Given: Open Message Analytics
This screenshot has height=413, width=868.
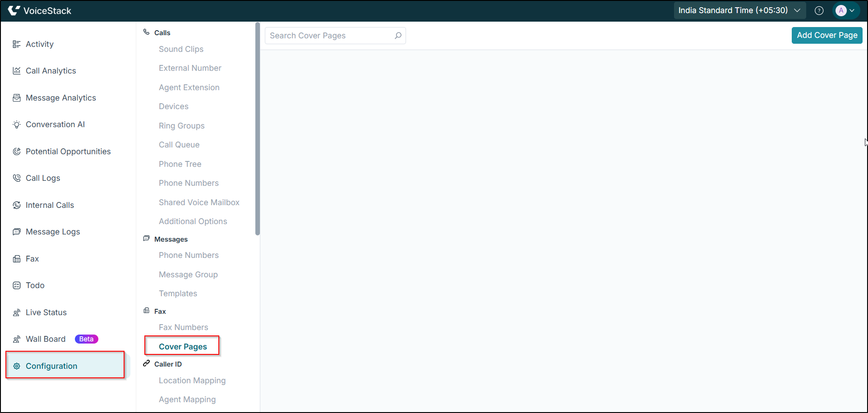Looking at the screenshot, I should [x=60, y=97].
